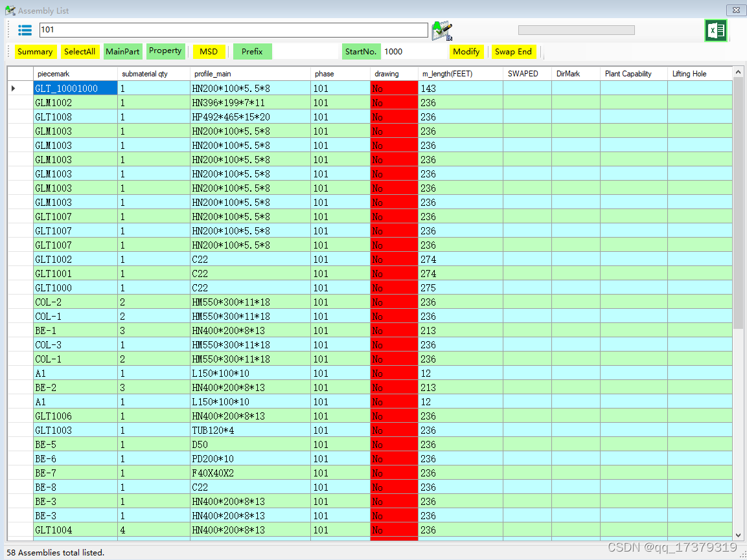Image resolution: width=747 pixels, height=560 pixels.
Task: Sort by the phase column header
Action: coord(340,74)
